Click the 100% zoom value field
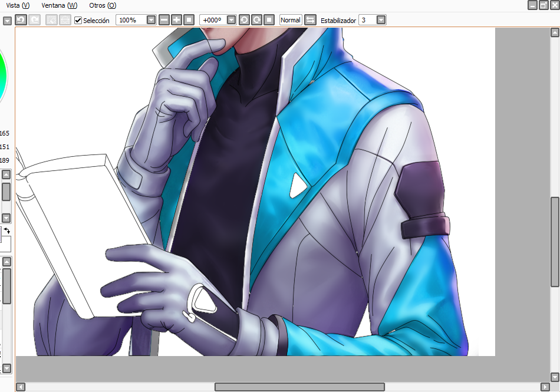 131,20
